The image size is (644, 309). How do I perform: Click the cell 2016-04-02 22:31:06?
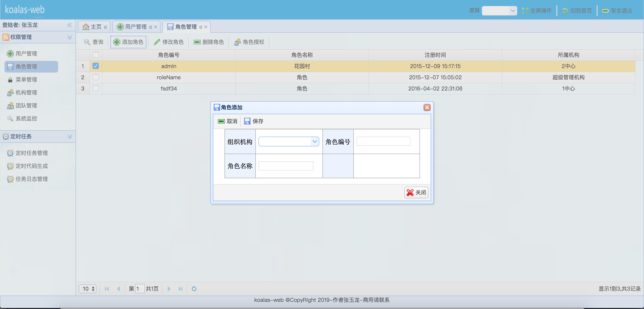click(x=435, y=88)
